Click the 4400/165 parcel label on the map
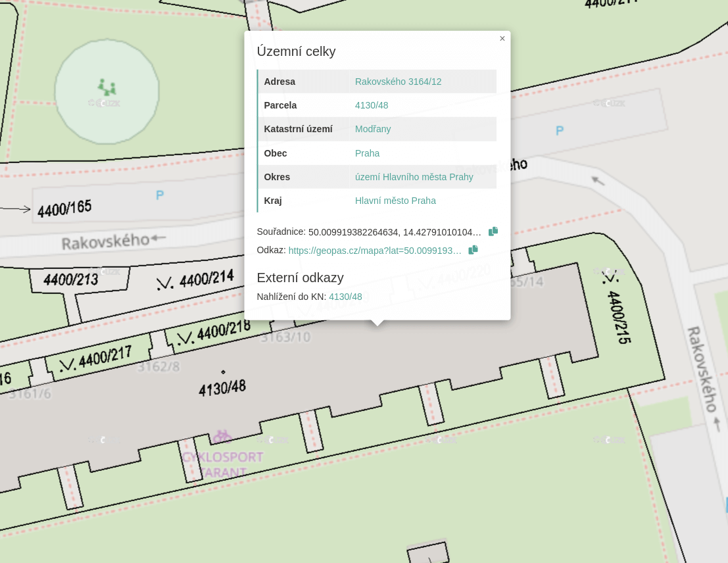Image resolution: width=728 pixels, height=563 pixels. tap(64, 209)
